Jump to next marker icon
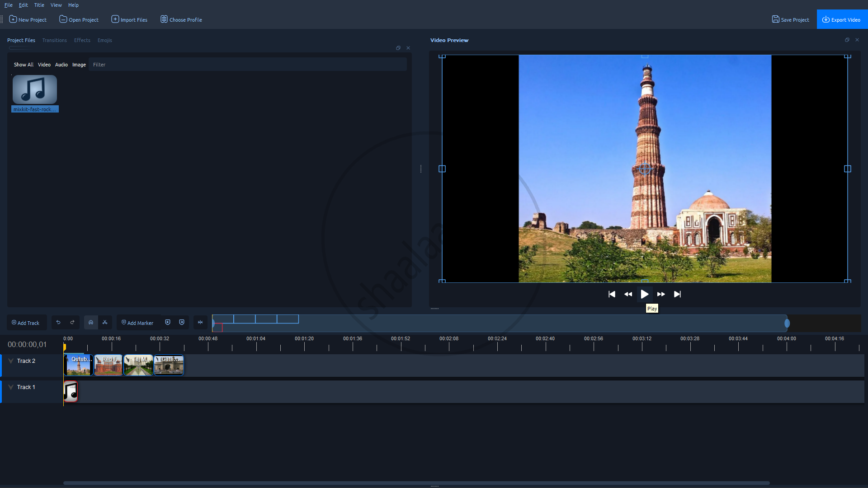This screenshot has height=488, width=868. pos(182,323)
